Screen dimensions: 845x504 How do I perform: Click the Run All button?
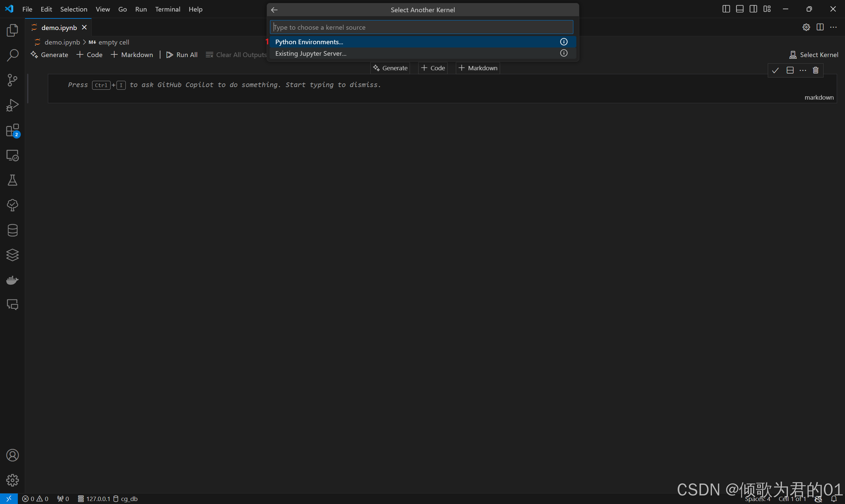(x=182, y=55)
